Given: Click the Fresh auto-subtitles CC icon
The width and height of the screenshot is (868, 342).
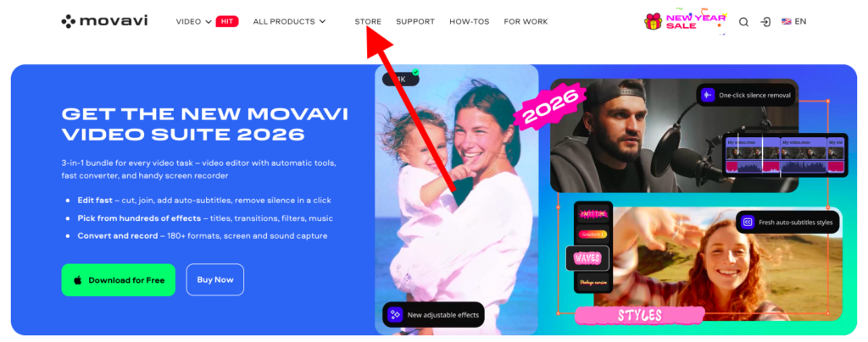Looking at the screenshot, I should pyautogui.click(x=748, y=222).
